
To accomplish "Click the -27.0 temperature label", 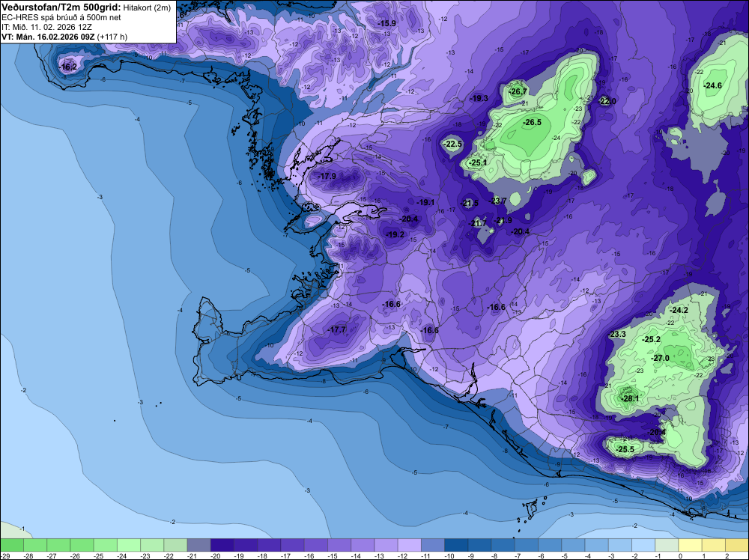I will click(x=660, y=358).
